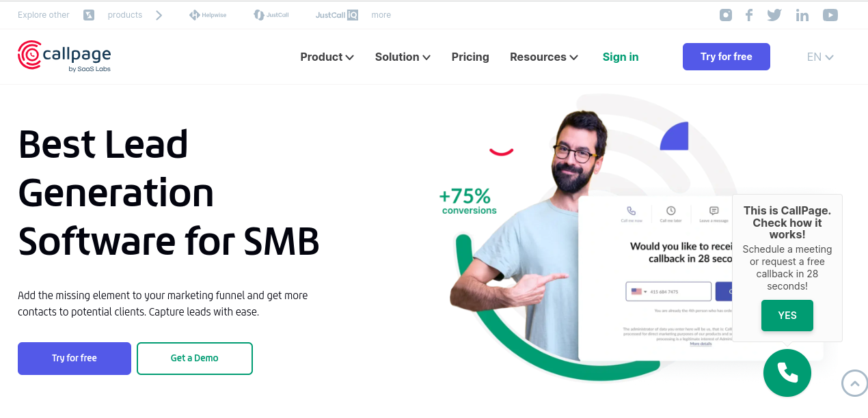Expand the Resources dropdown menu
This screenshot has height=418, width=868.
click(x=544, y=57)
